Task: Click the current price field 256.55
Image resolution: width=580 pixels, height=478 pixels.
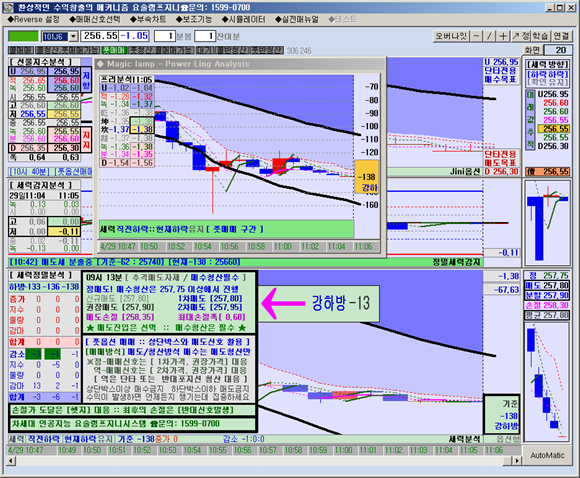Action: point(100,36)
